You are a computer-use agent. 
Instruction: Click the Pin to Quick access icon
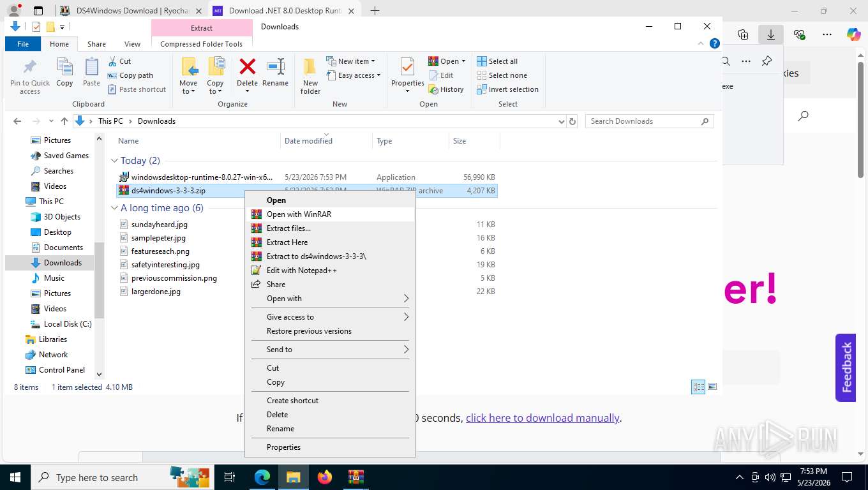(x=29, y=66)
